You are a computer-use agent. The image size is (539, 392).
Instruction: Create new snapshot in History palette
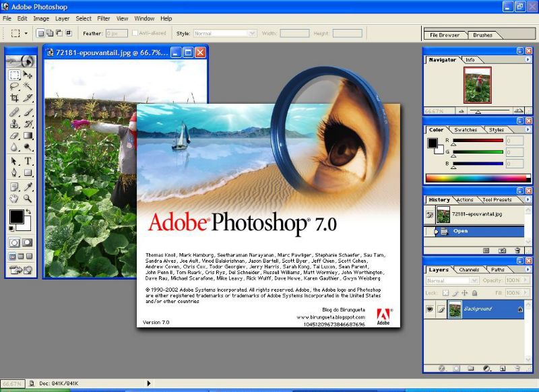pos(502,251)
